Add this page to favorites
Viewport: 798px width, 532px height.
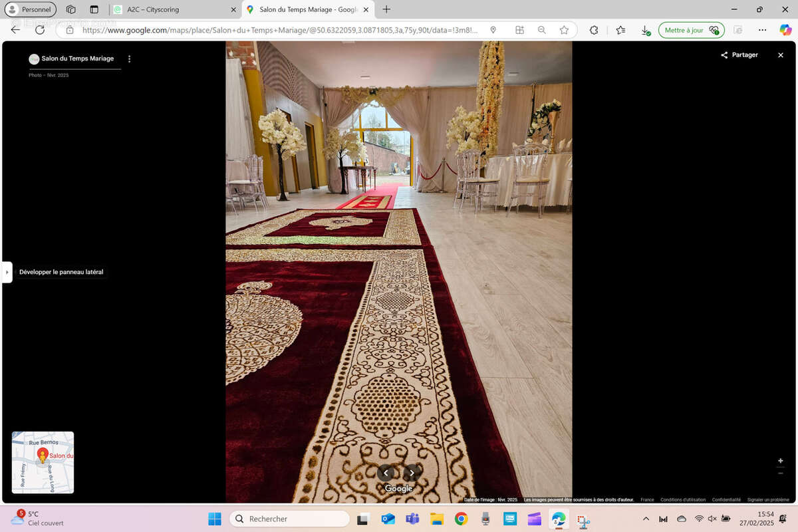(x=564, y=30)
